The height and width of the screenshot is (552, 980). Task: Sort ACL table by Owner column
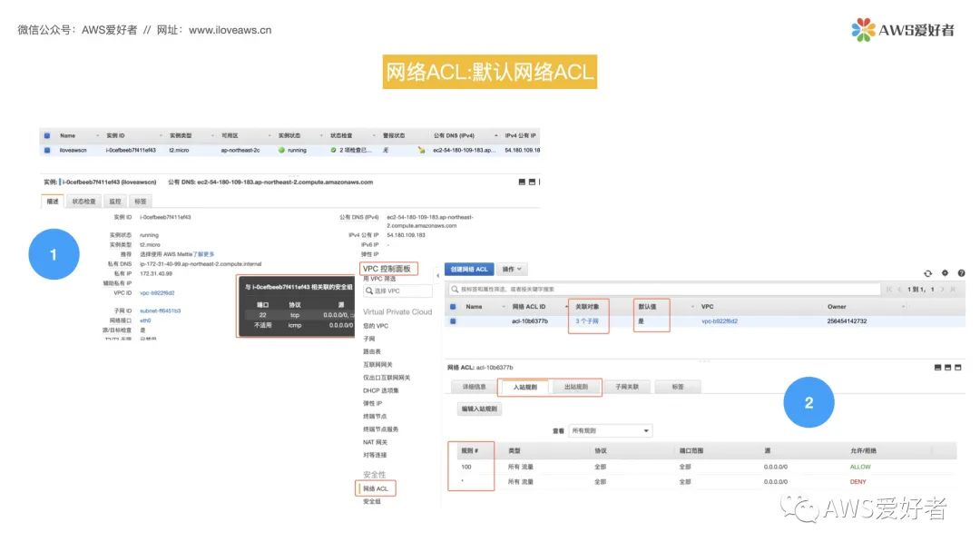click(x=837, y=307)
